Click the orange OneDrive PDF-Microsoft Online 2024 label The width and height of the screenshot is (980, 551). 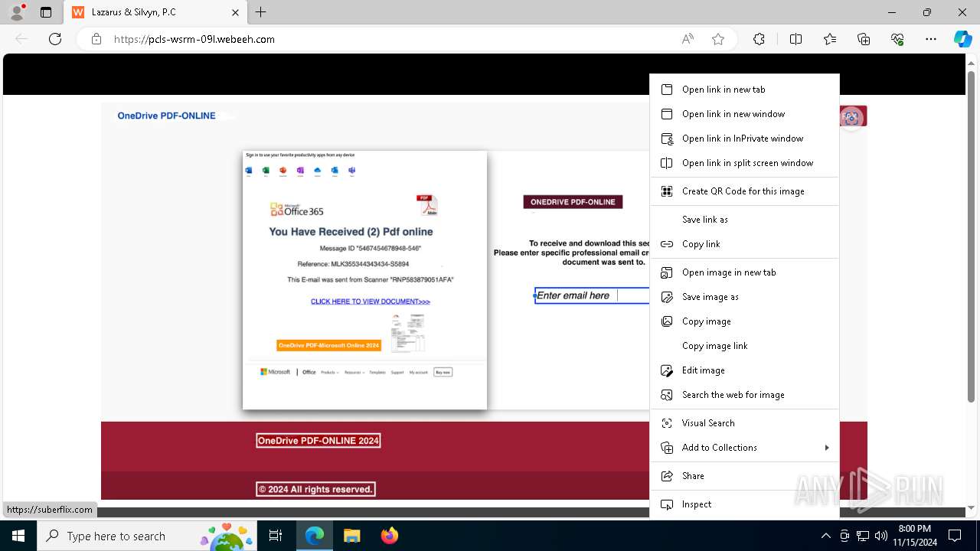pos(328,346)
